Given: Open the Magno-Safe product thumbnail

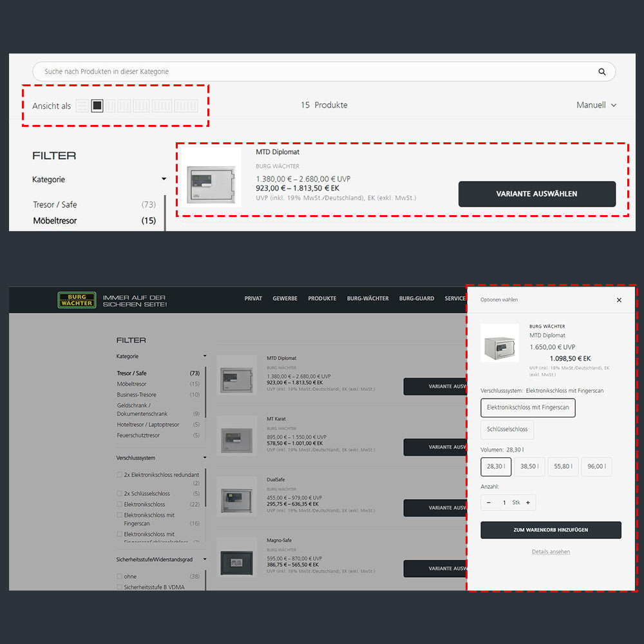Looking at the screenshot, I should (x=237, y=557).
